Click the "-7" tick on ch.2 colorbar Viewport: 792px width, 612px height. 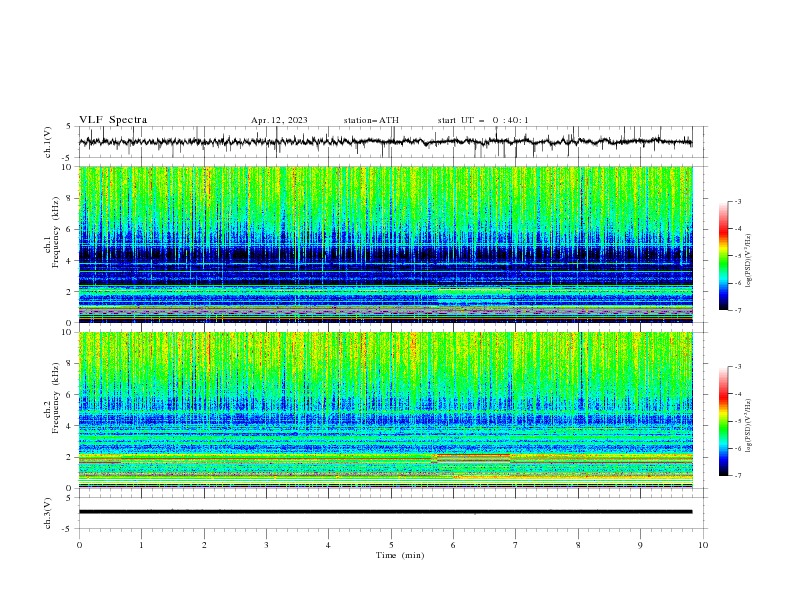pos(738,476)
